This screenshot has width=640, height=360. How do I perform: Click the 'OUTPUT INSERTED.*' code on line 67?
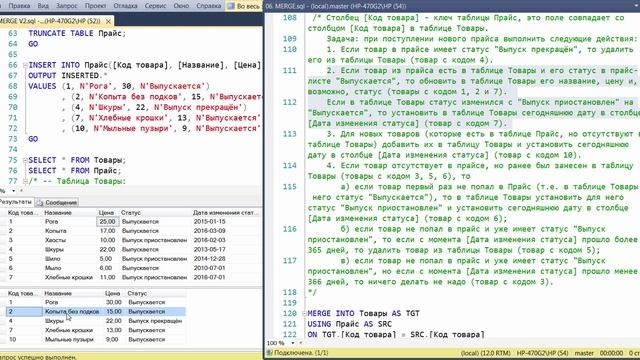click(x=68, y=76)
